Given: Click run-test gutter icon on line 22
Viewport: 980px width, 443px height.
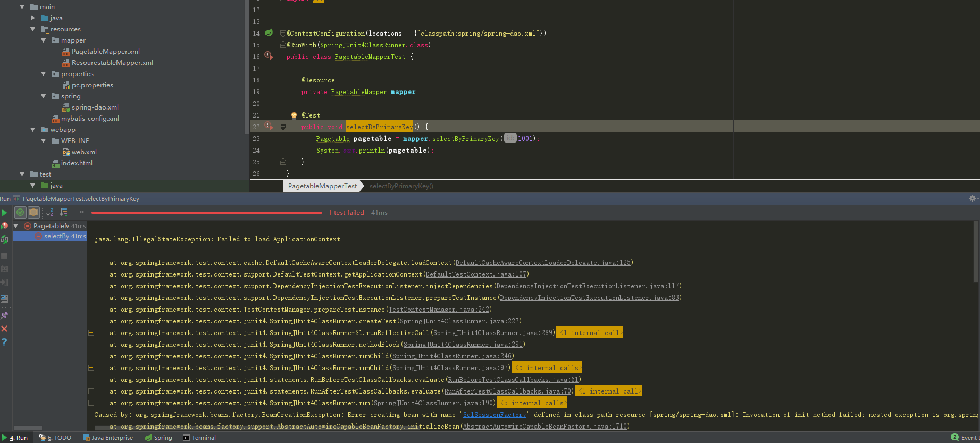Looking at the screenshot, I should click(269, 126).
